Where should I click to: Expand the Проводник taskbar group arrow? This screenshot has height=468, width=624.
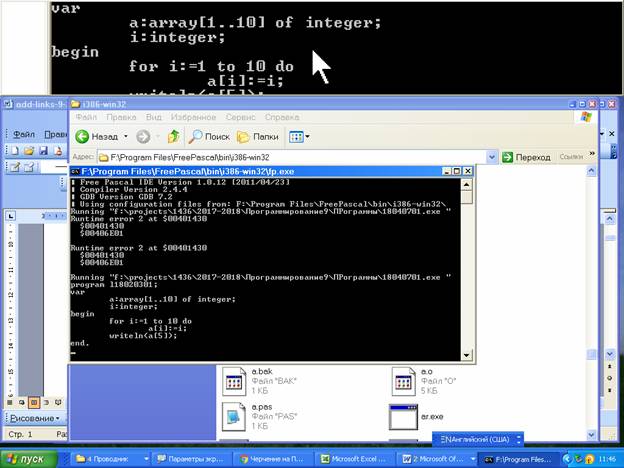click(x=146, y=459)
